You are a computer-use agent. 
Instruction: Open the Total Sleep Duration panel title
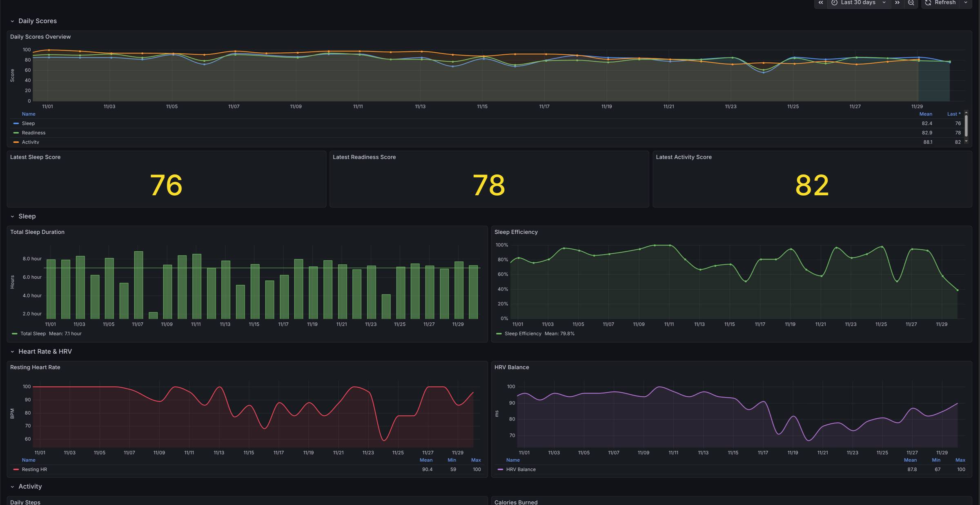point(37,232)
